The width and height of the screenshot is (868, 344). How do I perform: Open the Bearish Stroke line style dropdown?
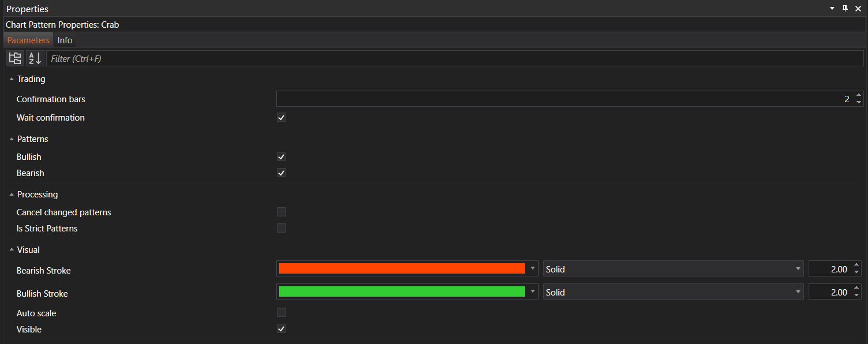click(x=673, y=269)
